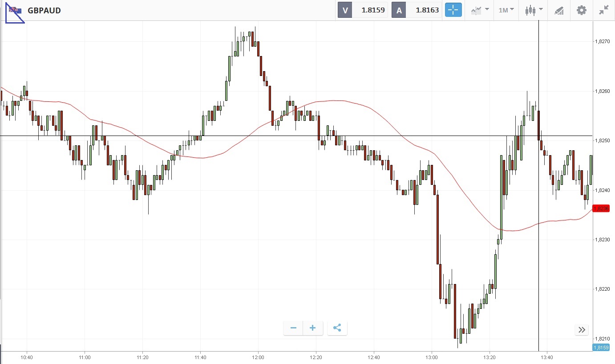Share the chart with the share icon
The image size is (615, 364).
coord(337,328)
